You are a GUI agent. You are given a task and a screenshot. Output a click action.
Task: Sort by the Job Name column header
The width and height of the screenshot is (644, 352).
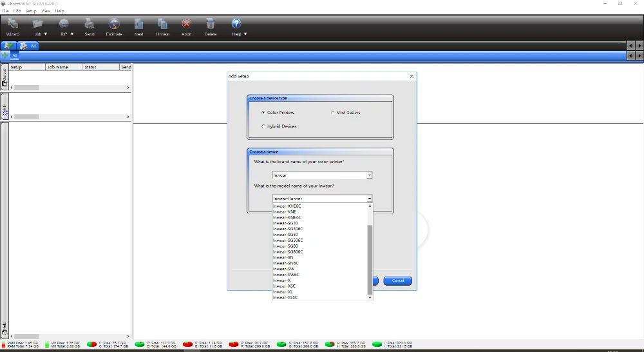coord(64,67)
